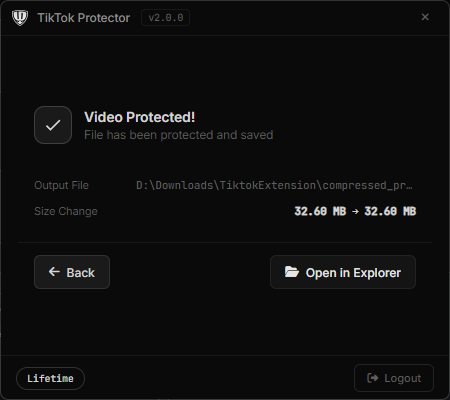Click the arrow between the two file sizes
Image resolution: width=450 pixels, height=400 pixels.
point(355,211)
